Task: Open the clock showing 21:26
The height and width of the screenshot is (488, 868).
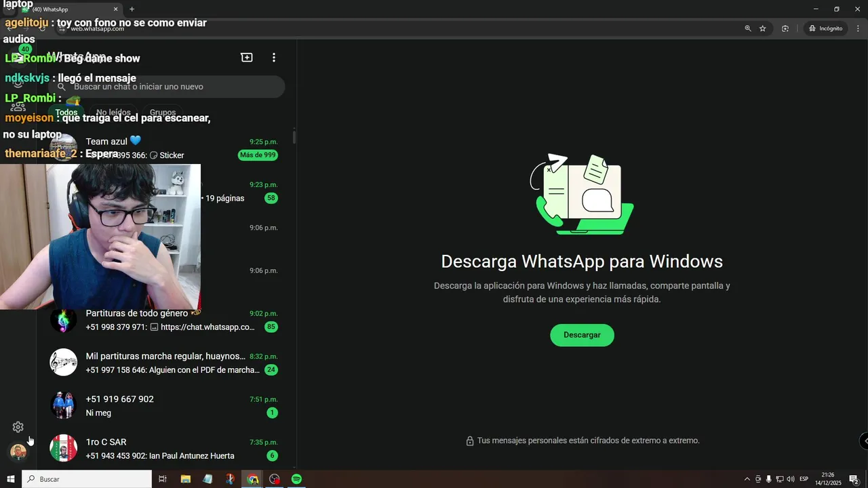Action: 828,479
